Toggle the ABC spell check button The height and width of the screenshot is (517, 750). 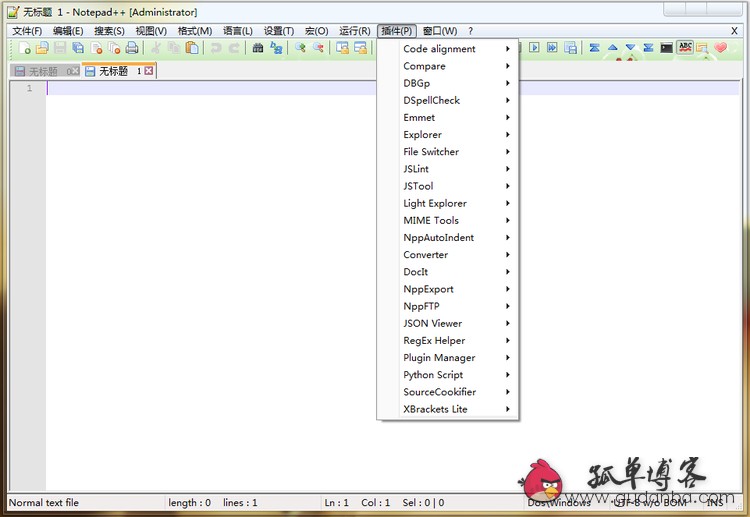685,47
